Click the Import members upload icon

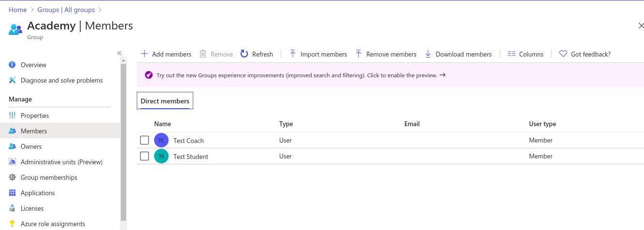click(x=293, y=54)
